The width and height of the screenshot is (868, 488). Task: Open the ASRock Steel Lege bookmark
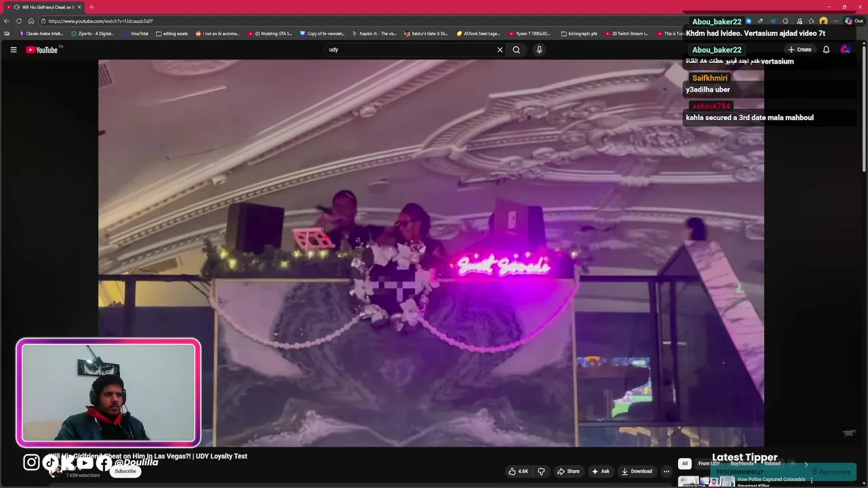(x=479, y=33)
